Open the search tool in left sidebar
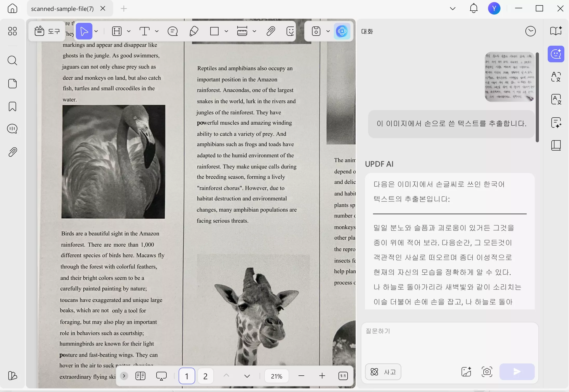The image size is (569, 392). (12, 60)
